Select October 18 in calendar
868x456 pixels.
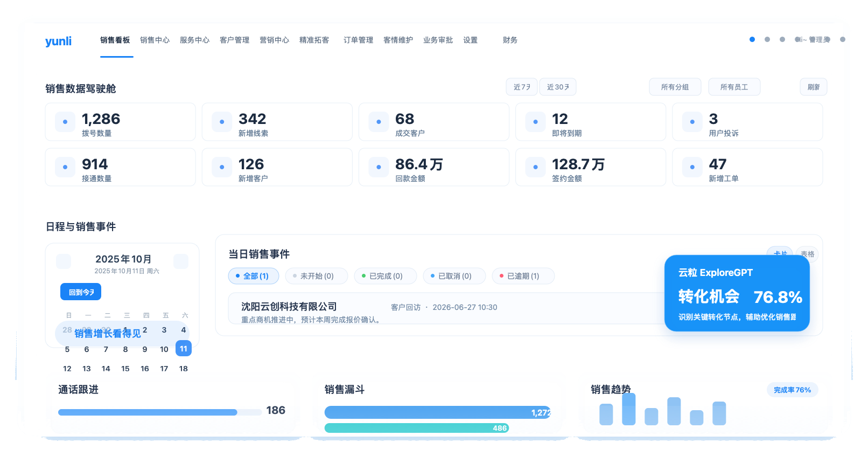[x=184, y=369]
